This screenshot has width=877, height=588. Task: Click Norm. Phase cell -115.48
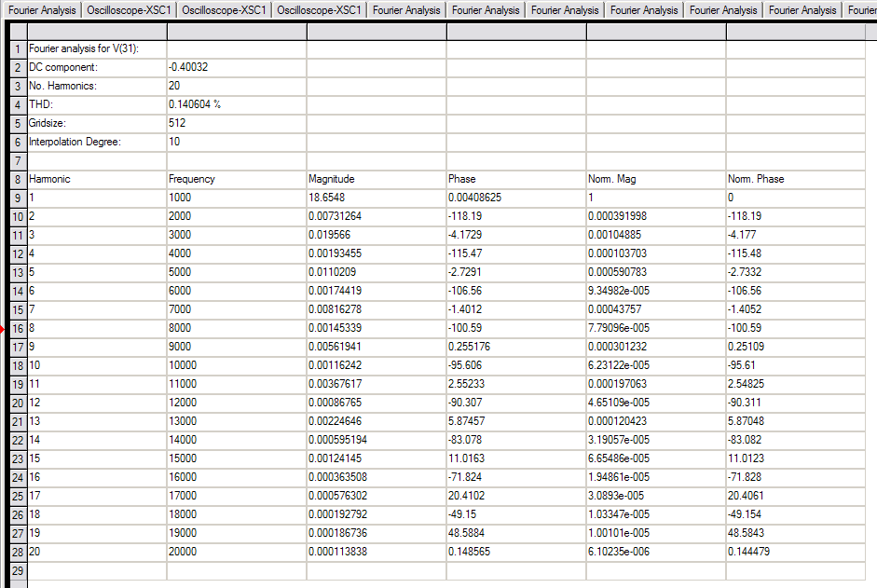click(x=796, y=253)
